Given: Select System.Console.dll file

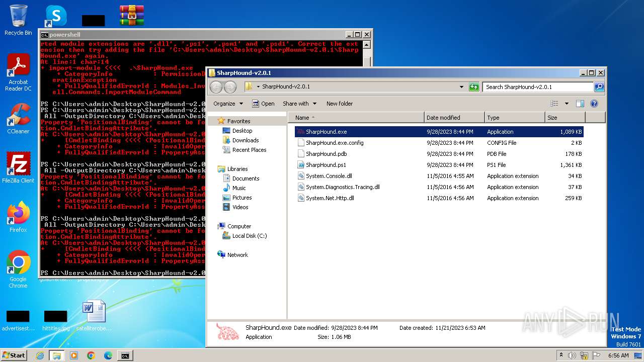Looking at the screenshot, I should (x=439, y=176).
